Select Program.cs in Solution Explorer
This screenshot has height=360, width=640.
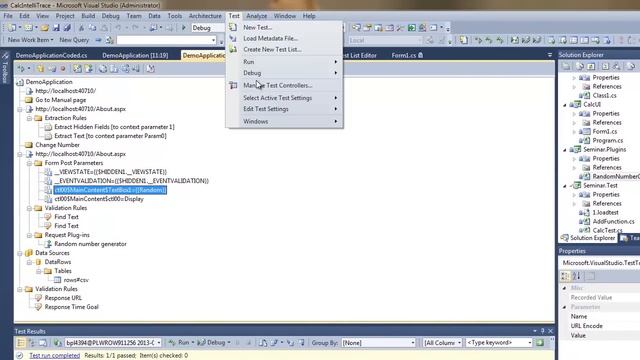point(607,140)
